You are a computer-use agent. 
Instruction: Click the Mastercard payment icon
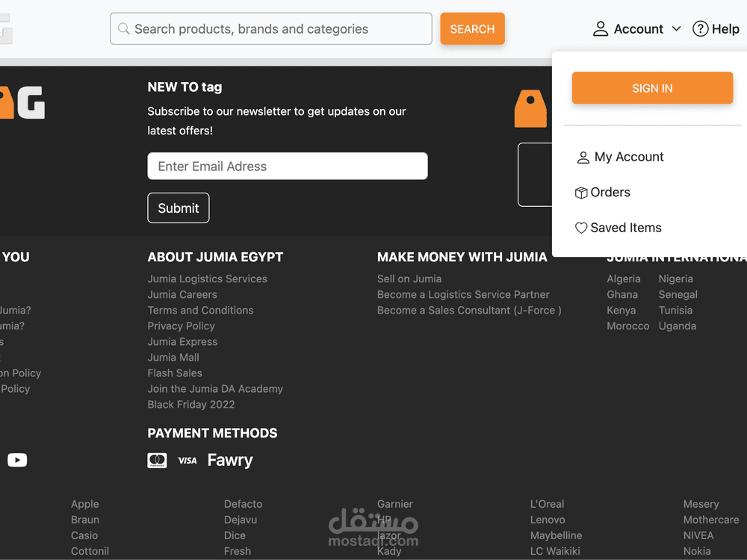point(157,461)
